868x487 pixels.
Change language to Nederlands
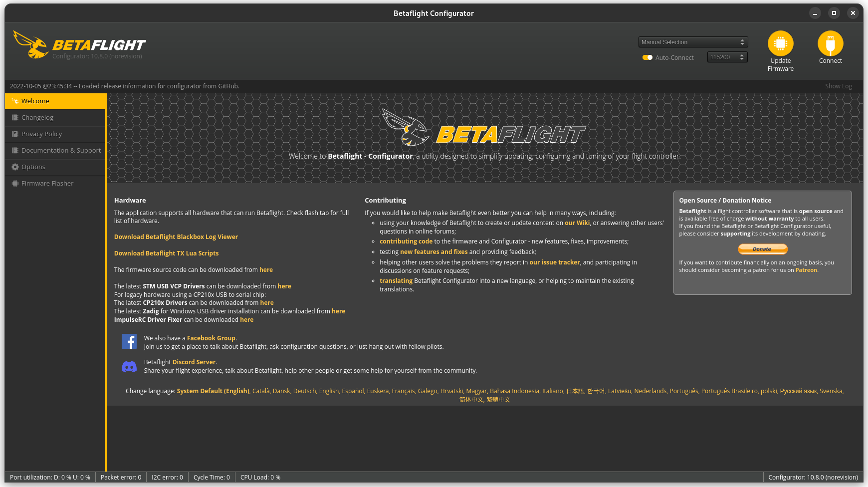point(651,391)
